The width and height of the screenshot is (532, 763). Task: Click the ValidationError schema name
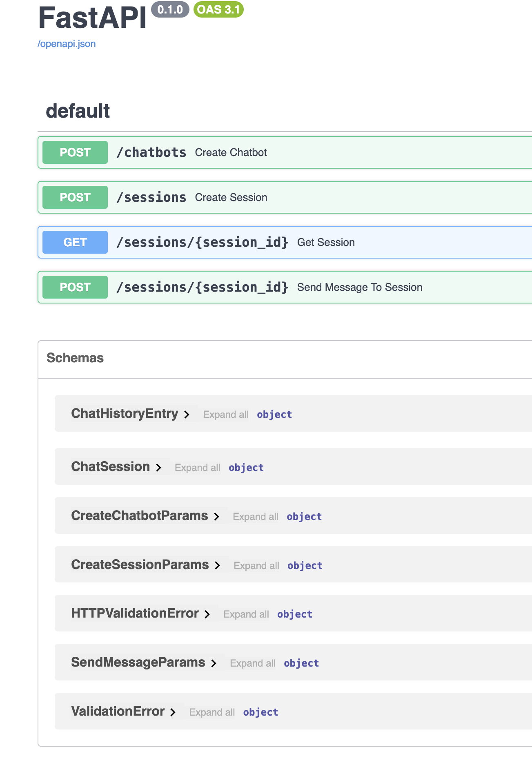(x=118, y=711)
